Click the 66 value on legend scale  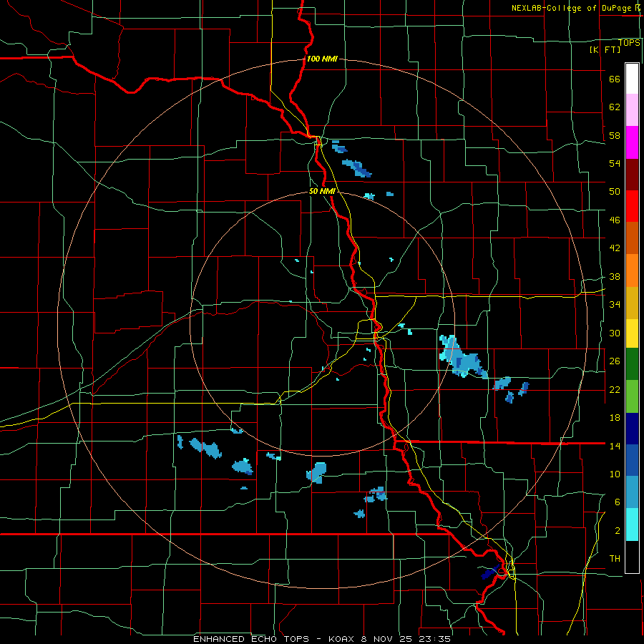(x=615, y=79)
